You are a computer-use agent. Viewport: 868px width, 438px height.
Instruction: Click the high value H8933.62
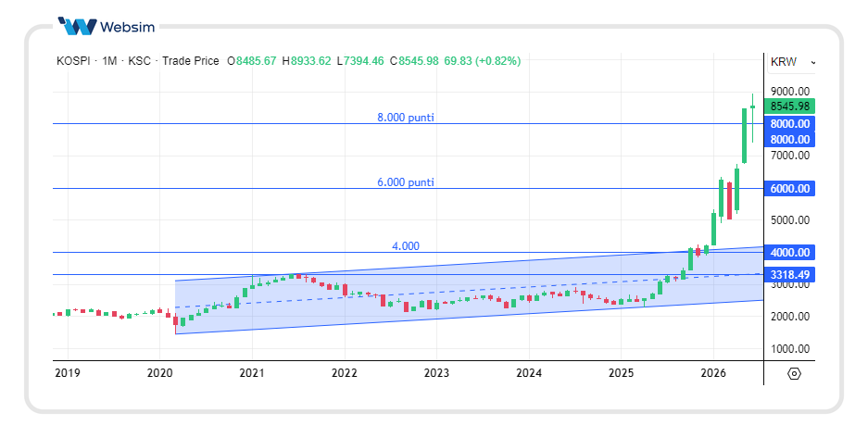306,61
